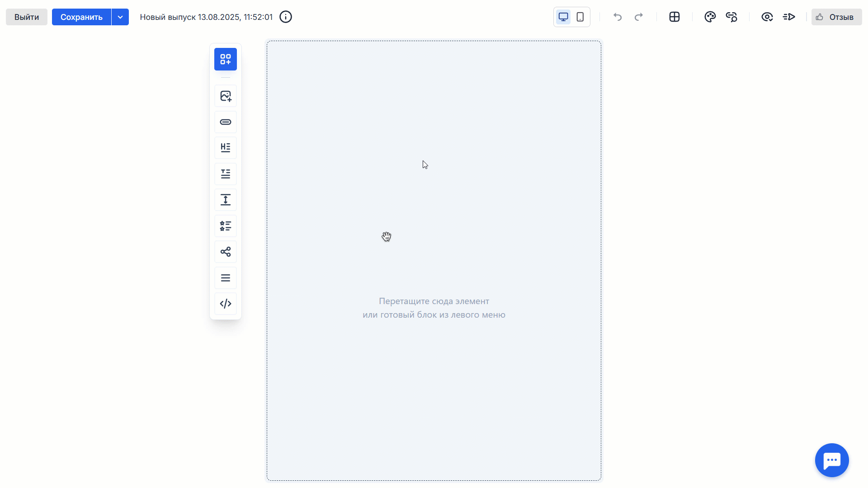Click the Сохранить button

click(x=81, y=17)
